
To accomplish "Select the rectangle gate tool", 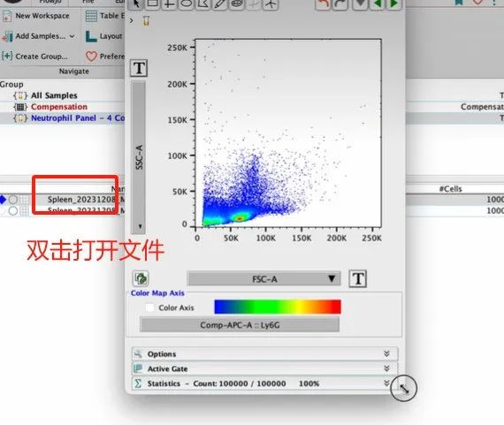I will tap(152, 4).
